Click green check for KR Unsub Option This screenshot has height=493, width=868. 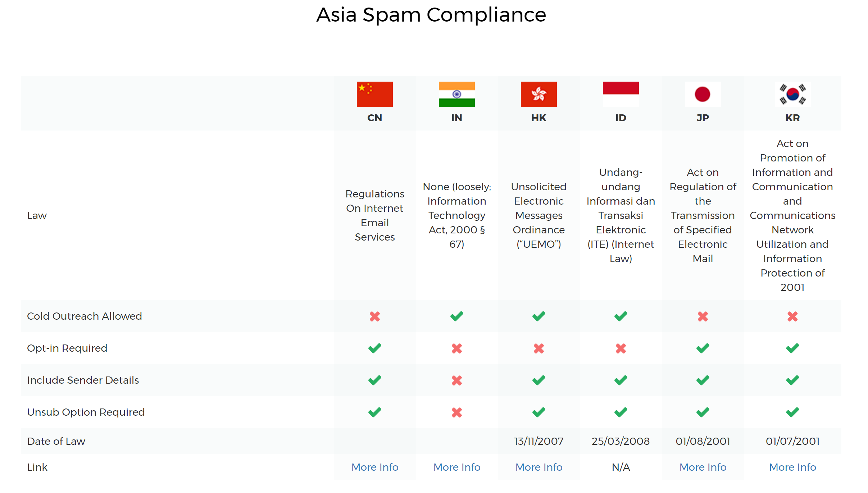tap(792, 412)
